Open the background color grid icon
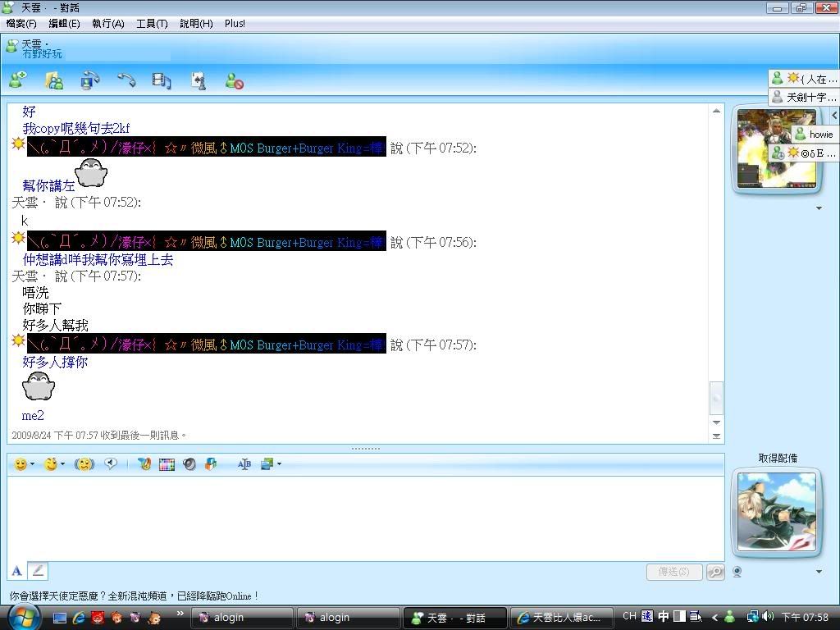 tap(167, 464)
